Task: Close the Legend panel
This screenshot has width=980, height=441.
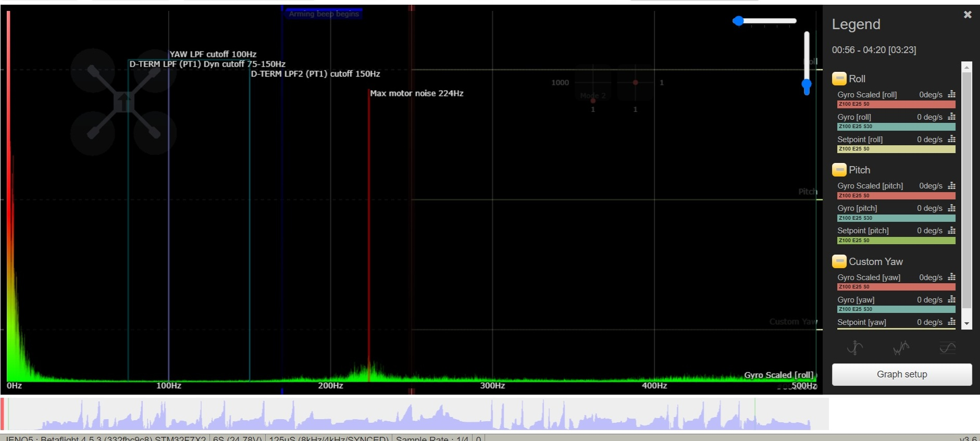Action: click(967, 15)
